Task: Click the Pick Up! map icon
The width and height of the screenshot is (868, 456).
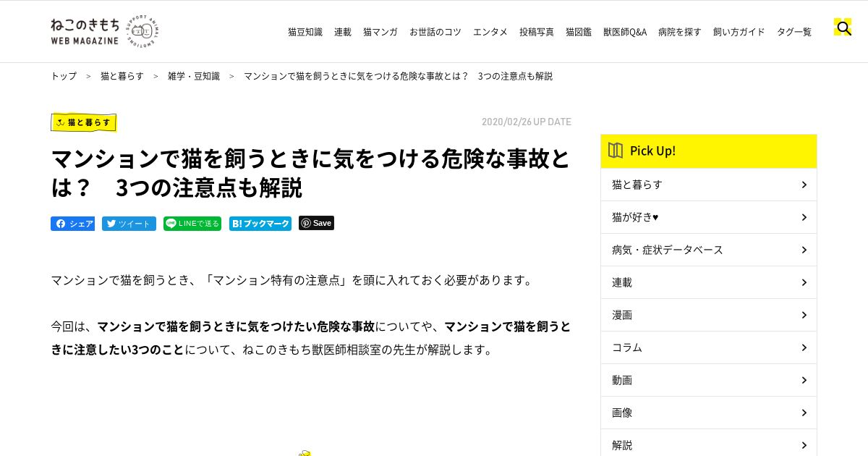Action: click(x=616, y=151)
